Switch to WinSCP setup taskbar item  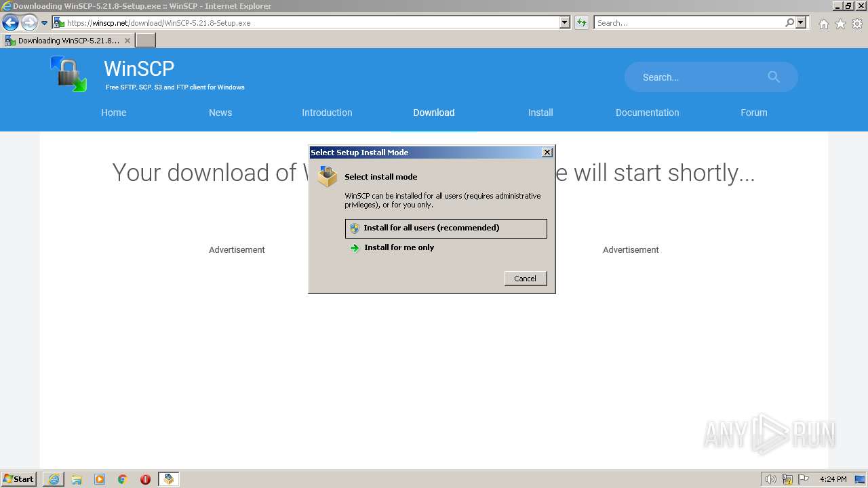click(x=169, y=479)
